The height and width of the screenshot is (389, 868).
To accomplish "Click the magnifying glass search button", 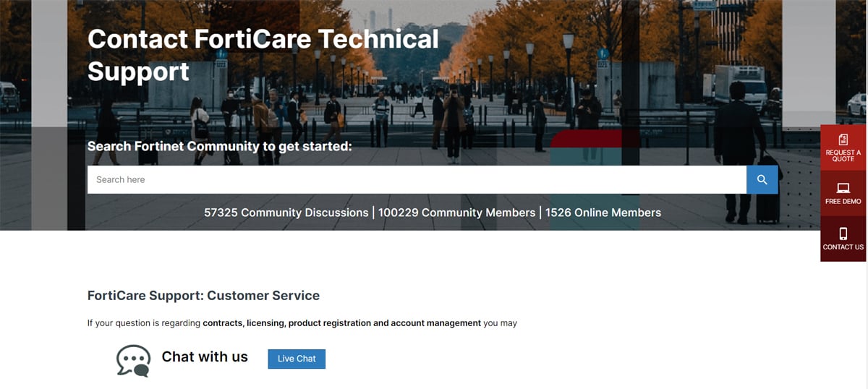I will pyautogui.click(x=762, y=180).
